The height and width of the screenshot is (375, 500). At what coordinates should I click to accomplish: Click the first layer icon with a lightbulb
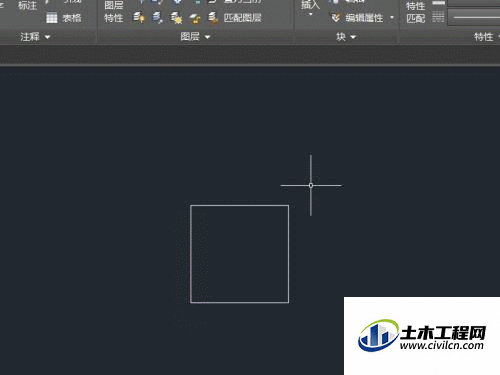(139, 17)
